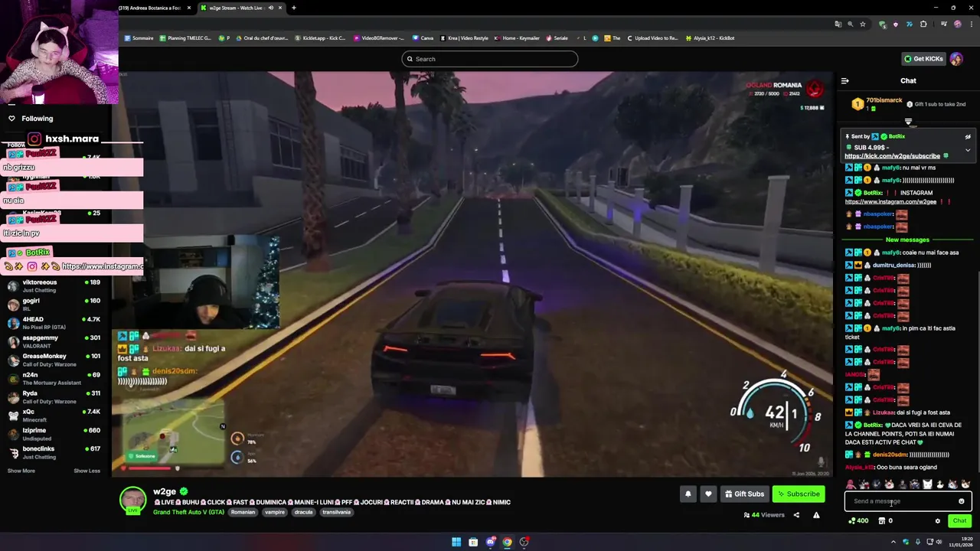The width and height of the screenshot is (980, 551).
Task: Show hidden tray icons chevron
Action: (893, 542)
